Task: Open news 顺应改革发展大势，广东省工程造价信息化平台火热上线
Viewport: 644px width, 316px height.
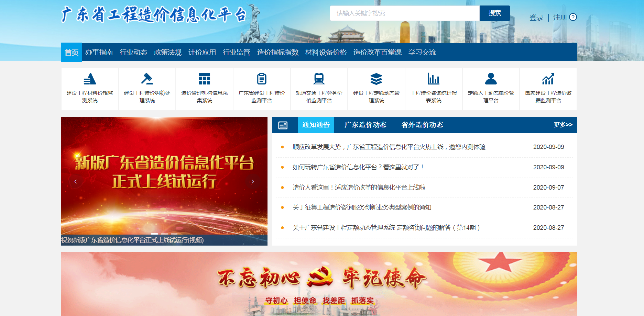Action: coord(389,147)
